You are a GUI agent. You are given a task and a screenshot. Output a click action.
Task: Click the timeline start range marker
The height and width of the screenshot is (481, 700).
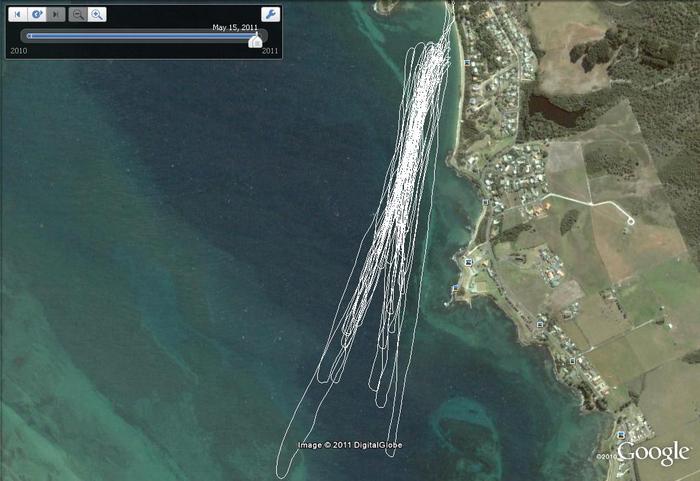click(28, 36)
